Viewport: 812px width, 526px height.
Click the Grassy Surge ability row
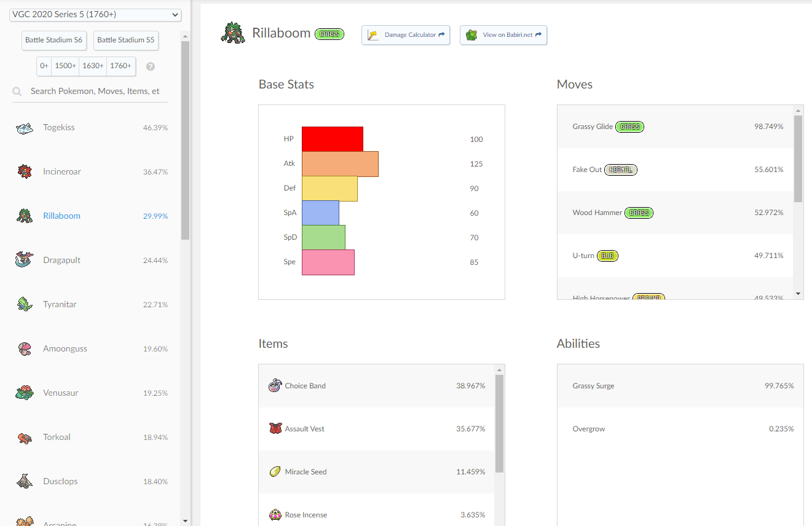(x=680, y=386)
